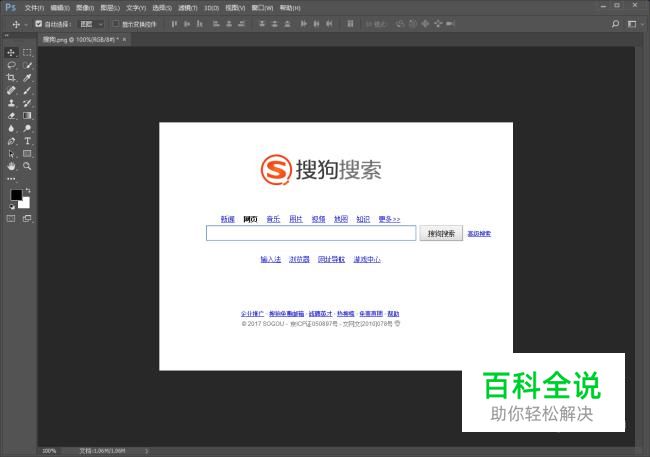Open the 选择(S) menu
Screen dimensions: 650x457
(x=162, y=8)
